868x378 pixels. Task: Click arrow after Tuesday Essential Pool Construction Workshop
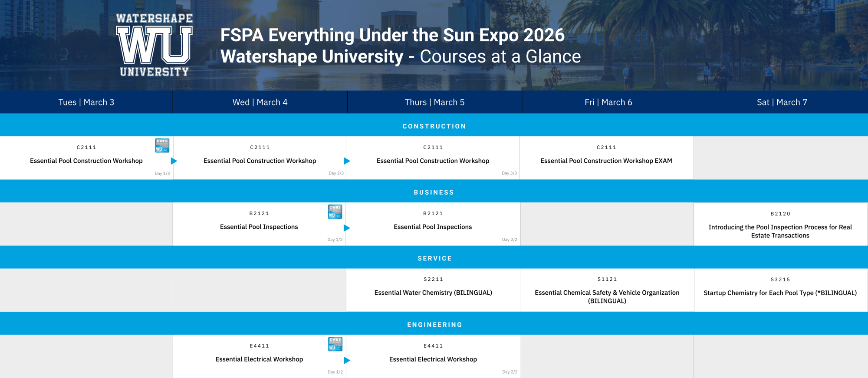[x=174, y=161]
